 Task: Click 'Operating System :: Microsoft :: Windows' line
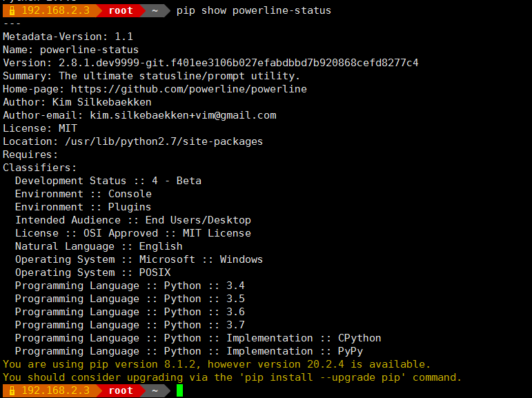pos(139,259)
